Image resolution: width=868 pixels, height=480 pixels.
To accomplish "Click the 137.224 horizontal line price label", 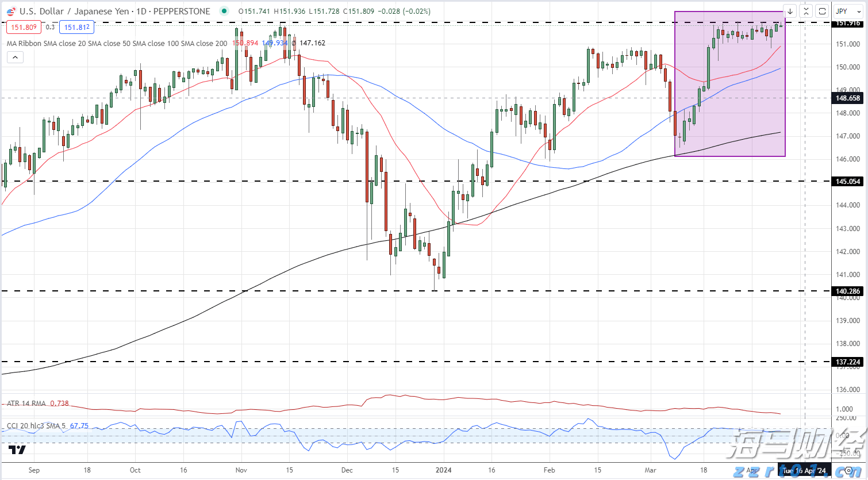I will (x=848, y=362).
